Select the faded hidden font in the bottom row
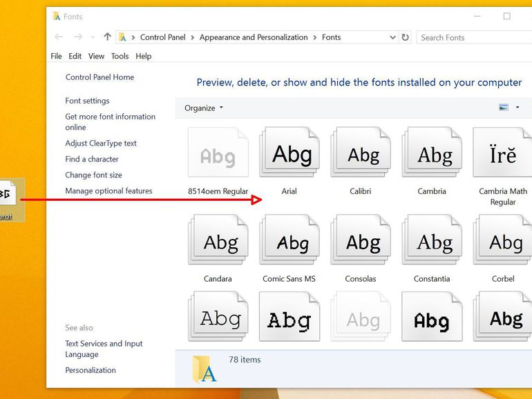The image size is (532, 399). (361, 317)
